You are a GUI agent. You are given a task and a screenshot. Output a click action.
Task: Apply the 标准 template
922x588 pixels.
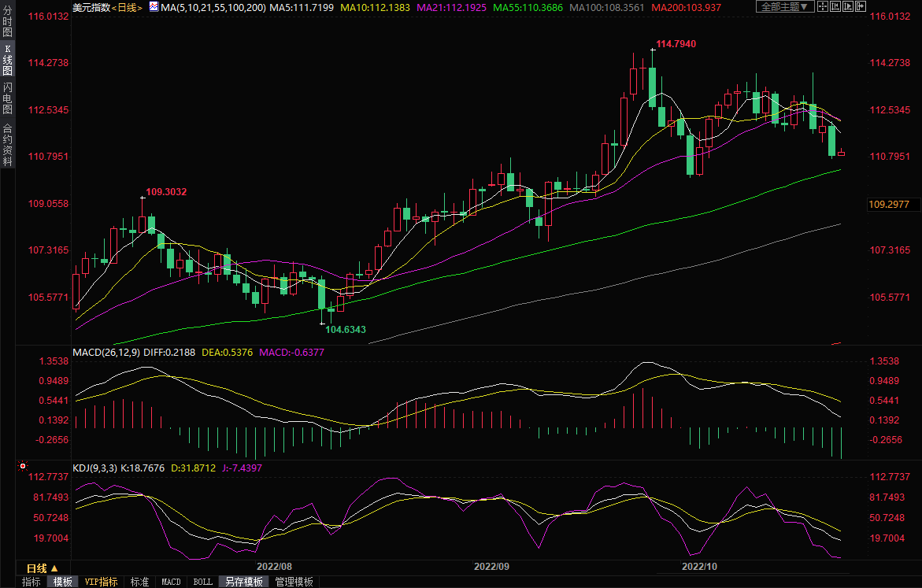coord(139,582)
